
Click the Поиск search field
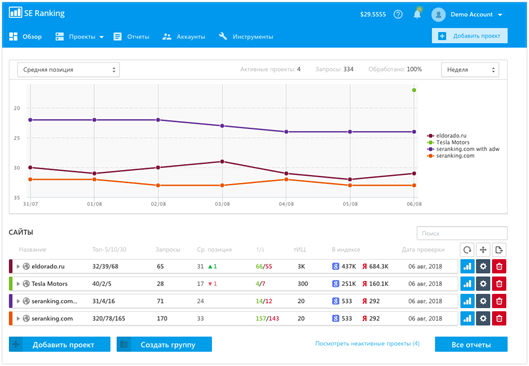(x=462, y=233)
